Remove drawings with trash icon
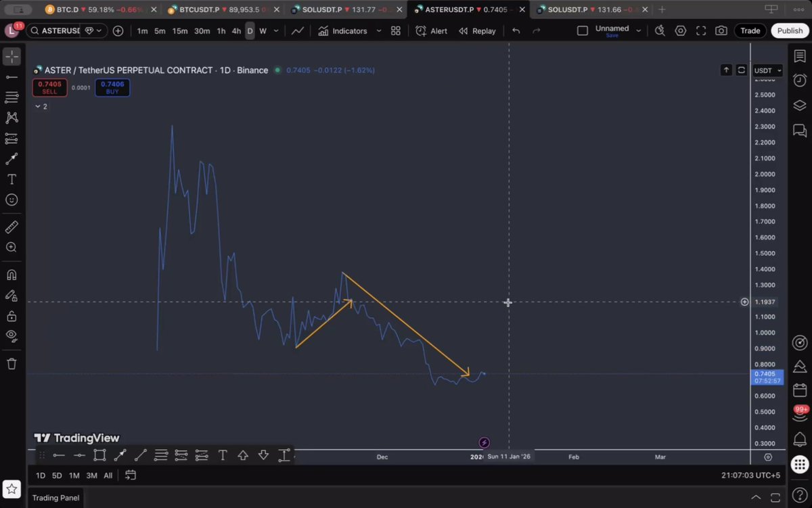The image size is (812, 508). pos(12,364)
